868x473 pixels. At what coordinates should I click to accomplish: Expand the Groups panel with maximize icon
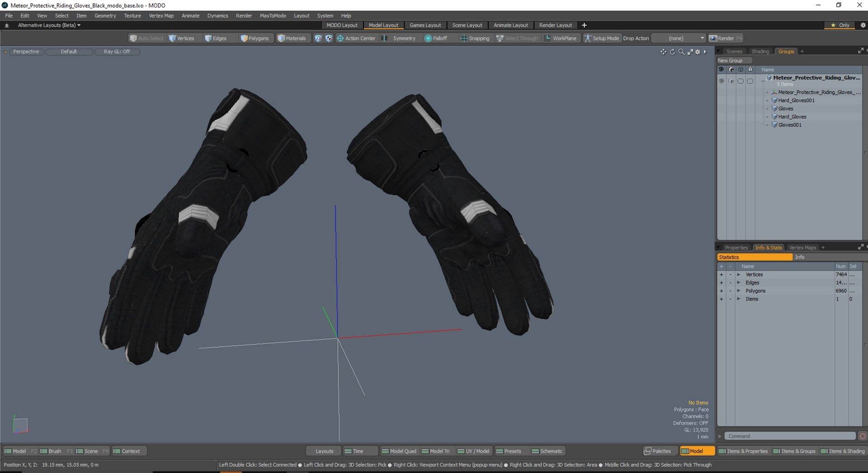tap(860, 51)
